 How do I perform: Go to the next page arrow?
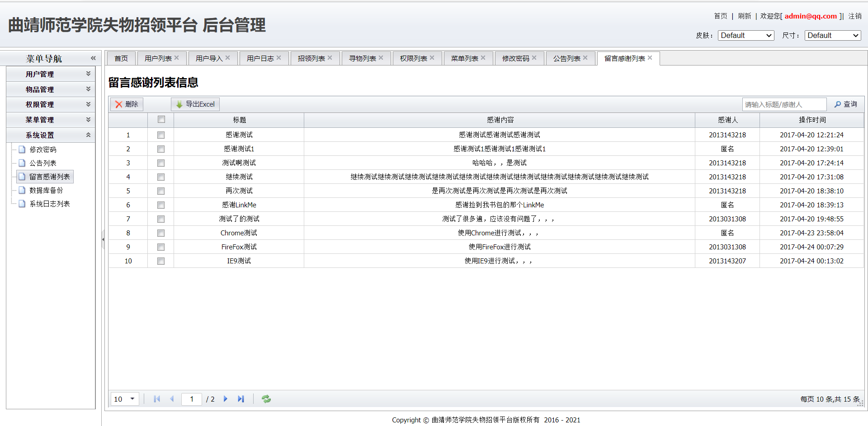pyautogui.click(x=226, y=399)
